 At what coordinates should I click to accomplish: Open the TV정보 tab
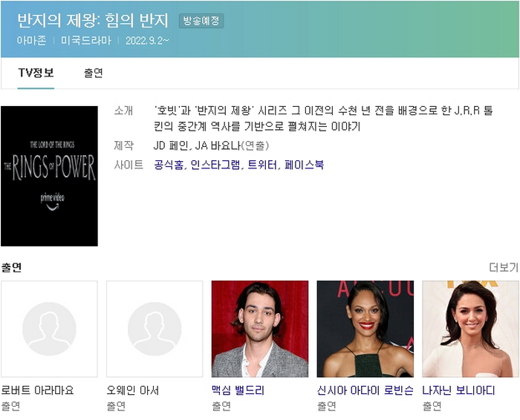point(36,73)
